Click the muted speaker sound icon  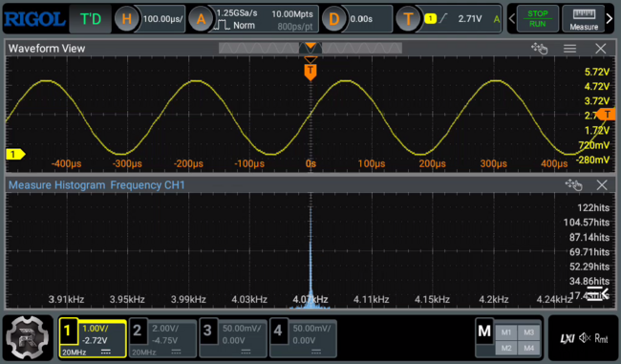585,338
